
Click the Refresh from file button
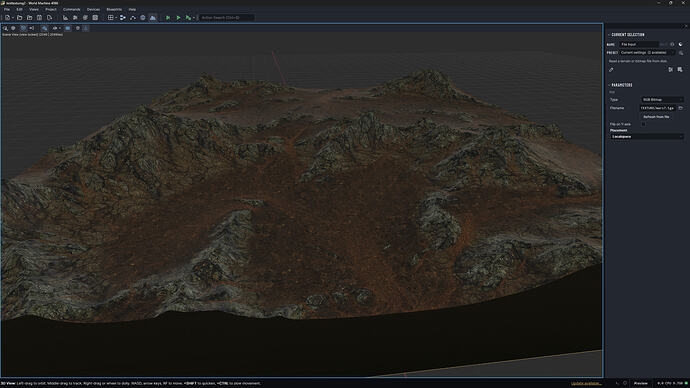656,117
